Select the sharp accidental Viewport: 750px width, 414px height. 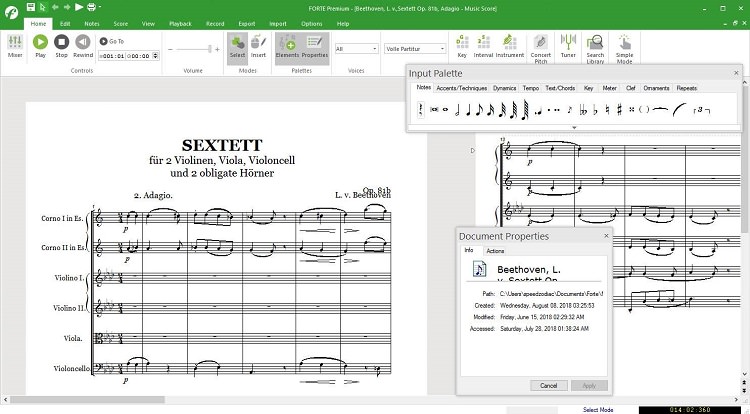(619, 110)
